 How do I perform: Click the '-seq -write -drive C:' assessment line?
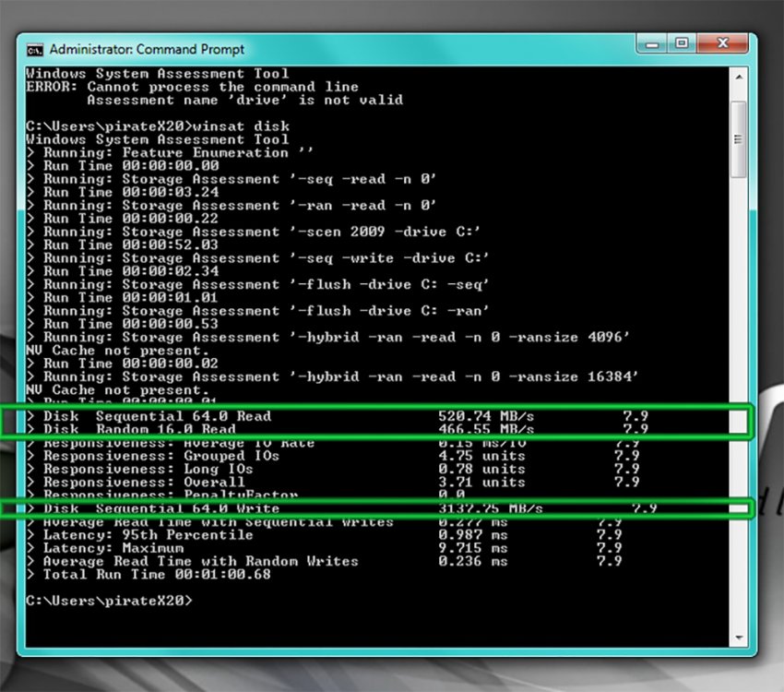tap(258, 258)
